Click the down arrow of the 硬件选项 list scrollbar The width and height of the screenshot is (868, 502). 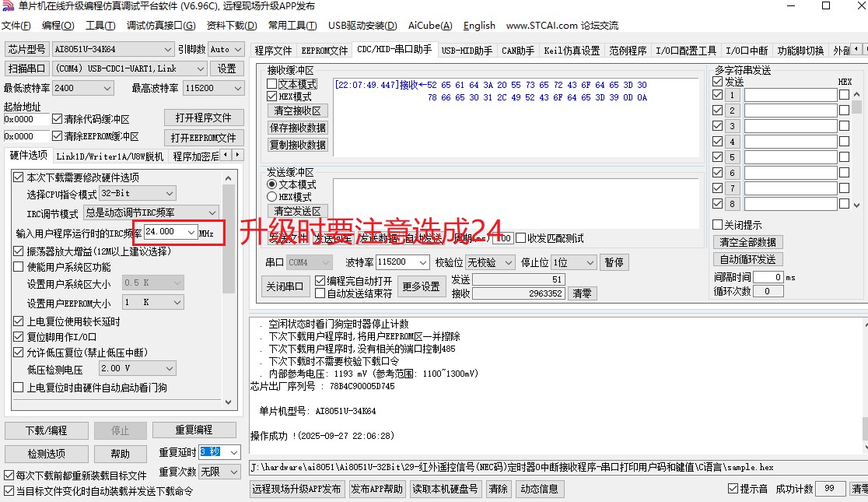228,402
